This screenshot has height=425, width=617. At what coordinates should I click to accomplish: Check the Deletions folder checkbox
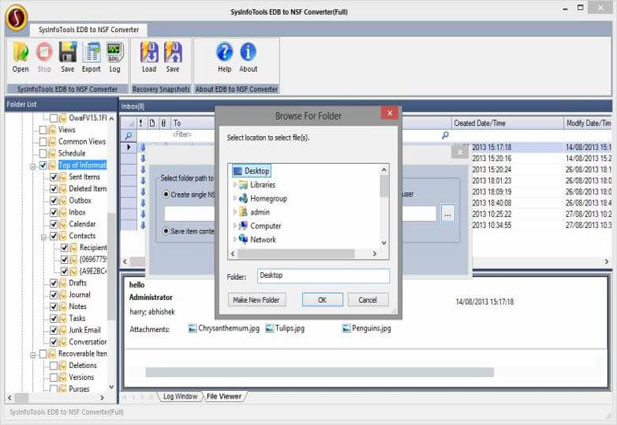(x=54, y=366)
